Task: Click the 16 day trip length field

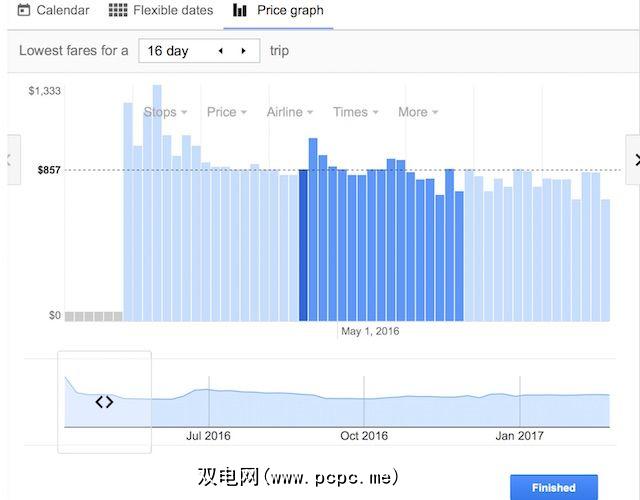Action: click(199, 51)
